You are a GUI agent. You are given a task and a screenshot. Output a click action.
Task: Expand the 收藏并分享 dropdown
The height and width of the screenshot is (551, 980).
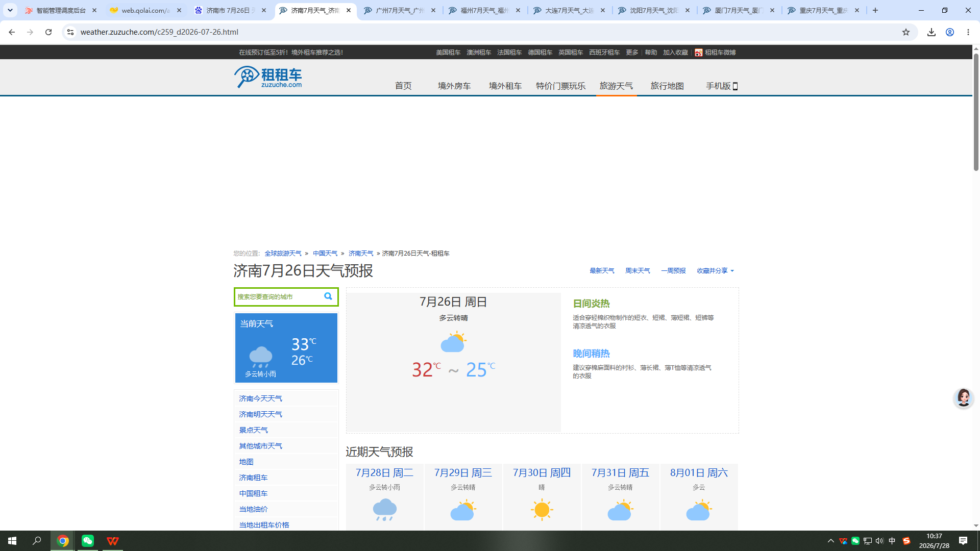pyautogui.click(x=716, y=271)
